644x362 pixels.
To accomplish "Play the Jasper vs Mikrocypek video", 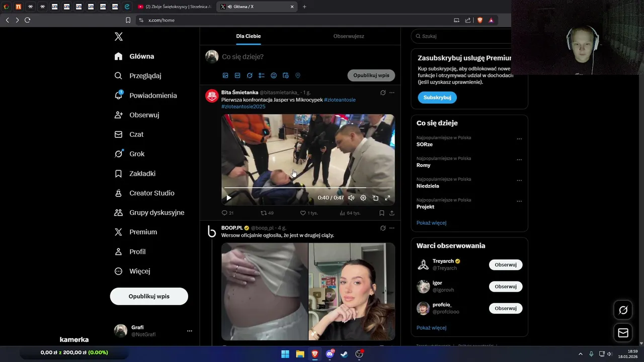I will (x=229, y=198).
